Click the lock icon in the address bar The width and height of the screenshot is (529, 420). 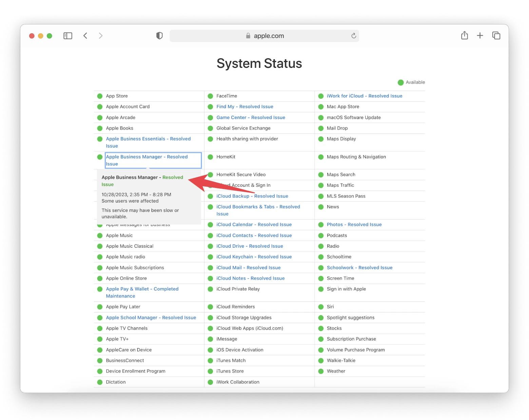click(248, 36)
